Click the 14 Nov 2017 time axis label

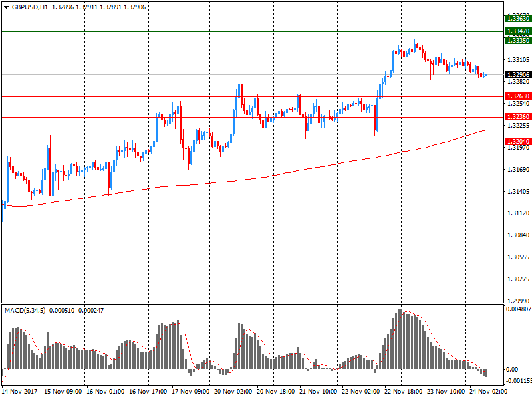click(20, 392)
